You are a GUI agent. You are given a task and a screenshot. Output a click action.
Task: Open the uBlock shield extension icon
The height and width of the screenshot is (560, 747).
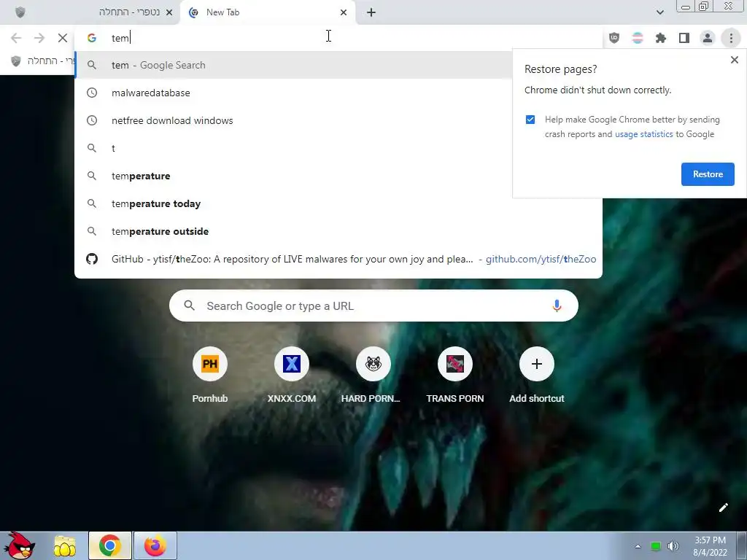614,38
